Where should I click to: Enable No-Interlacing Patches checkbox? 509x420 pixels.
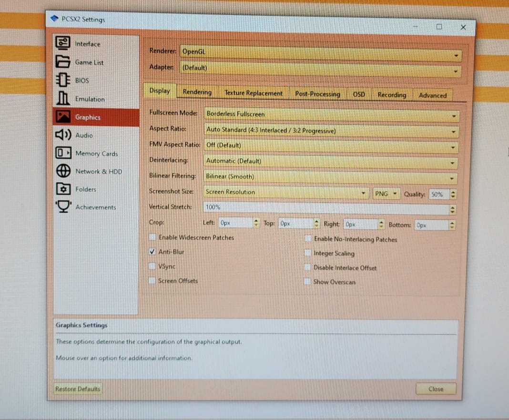click(x=308, y=239)
